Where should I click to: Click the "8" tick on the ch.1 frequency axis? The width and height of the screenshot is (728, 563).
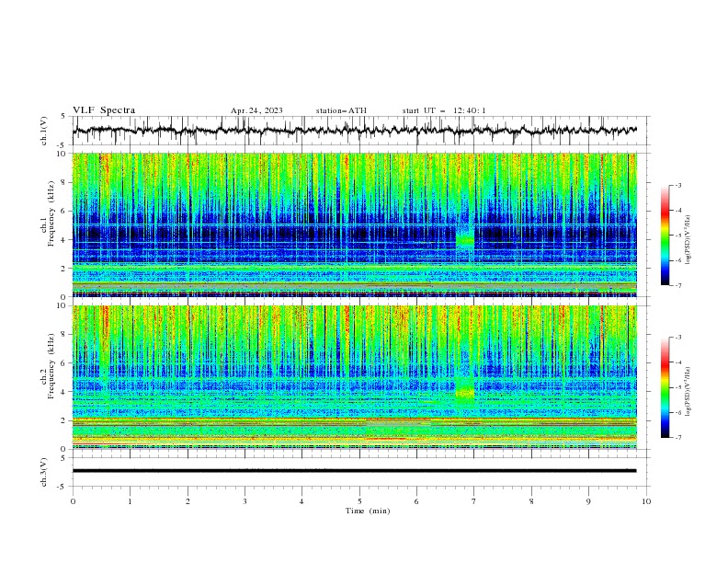tap(64, 182)
